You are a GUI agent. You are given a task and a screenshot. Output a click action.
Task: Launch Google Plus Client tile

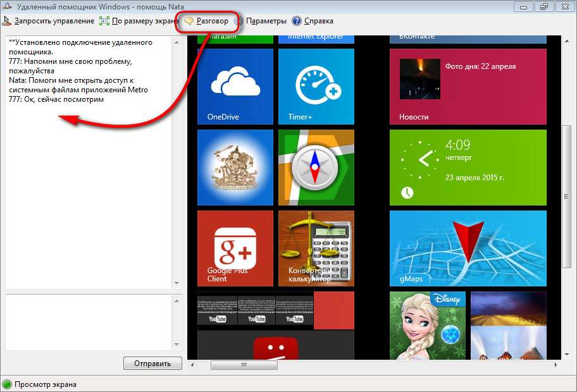click(235, 248)
